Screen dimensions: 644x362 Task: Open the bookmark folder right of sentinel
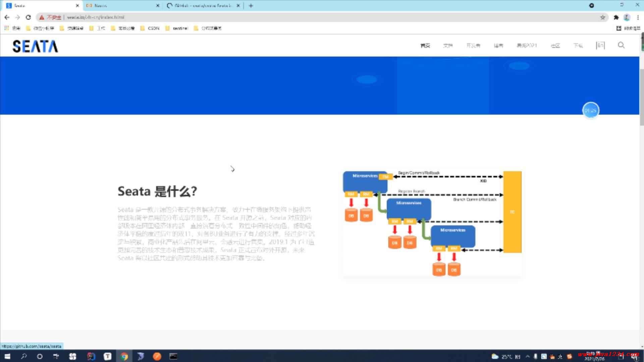click(208, 28)
